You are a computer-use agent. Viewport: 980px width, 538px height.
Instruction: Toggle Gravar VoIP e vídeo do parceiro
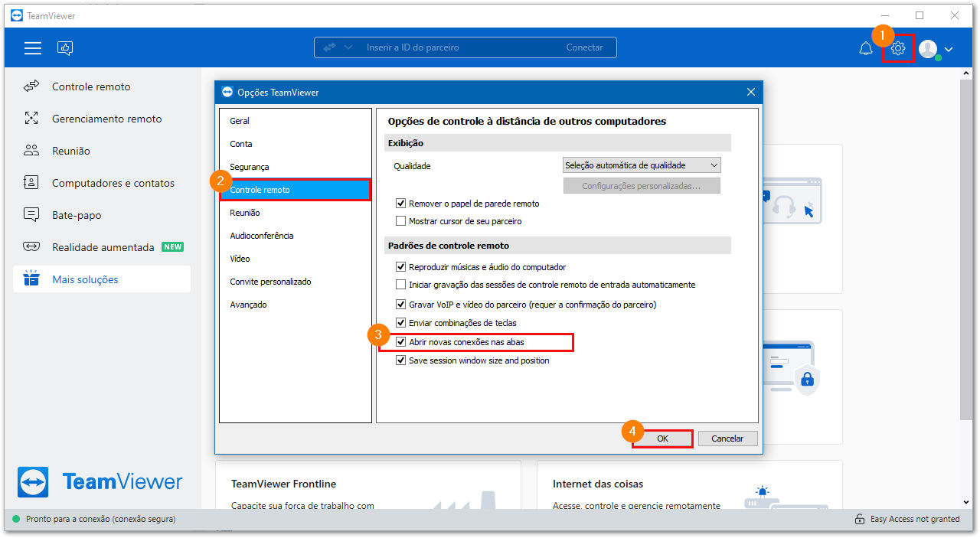[x=400, y=305]
